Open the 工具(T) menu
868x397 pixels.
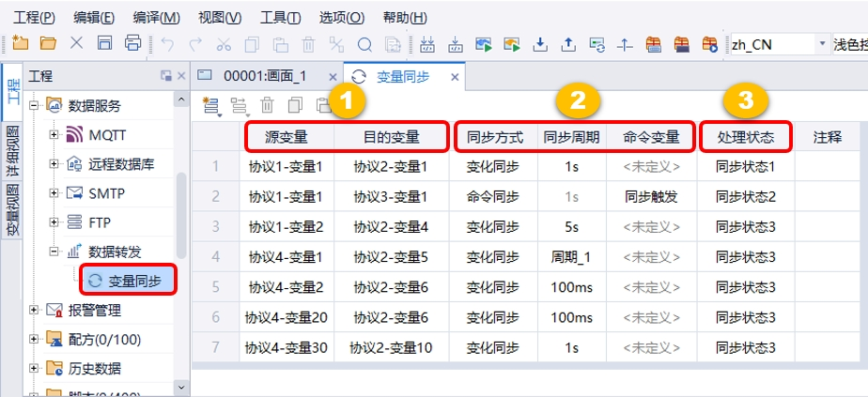280,18
